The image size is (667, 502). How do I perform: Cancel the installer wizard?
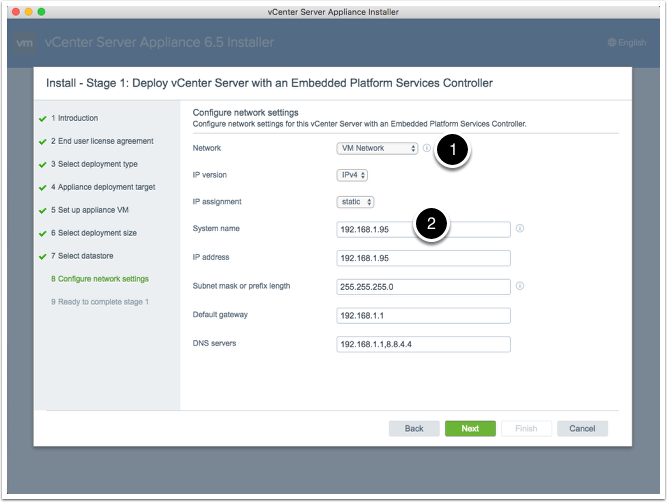coord(582,428)
